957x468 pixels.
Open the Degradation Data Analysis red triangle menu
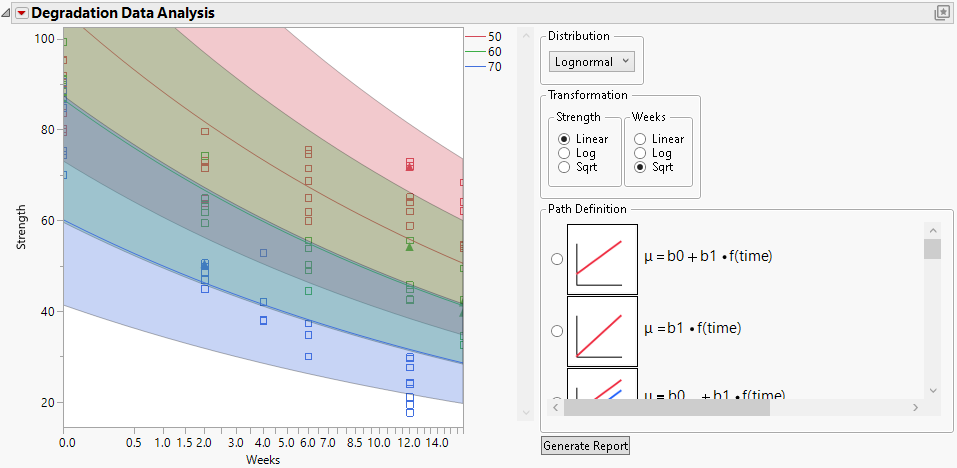(21, 13)
